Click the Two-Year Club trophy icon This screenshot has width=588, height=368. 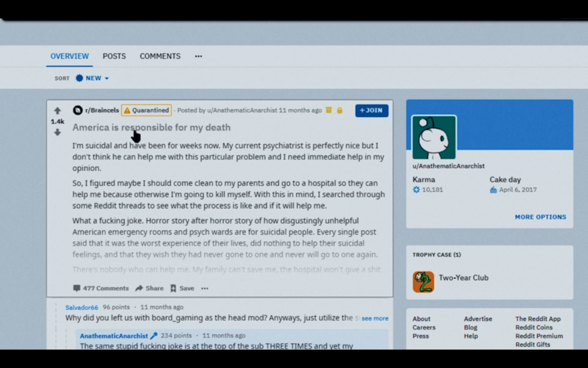[x=423, y=282]
